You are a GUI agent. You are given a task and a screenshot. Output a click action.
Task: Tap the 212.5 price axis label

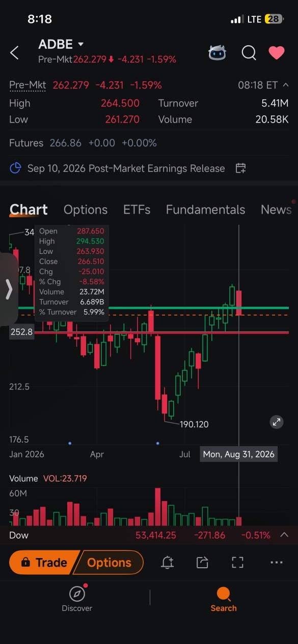(19, 387)
